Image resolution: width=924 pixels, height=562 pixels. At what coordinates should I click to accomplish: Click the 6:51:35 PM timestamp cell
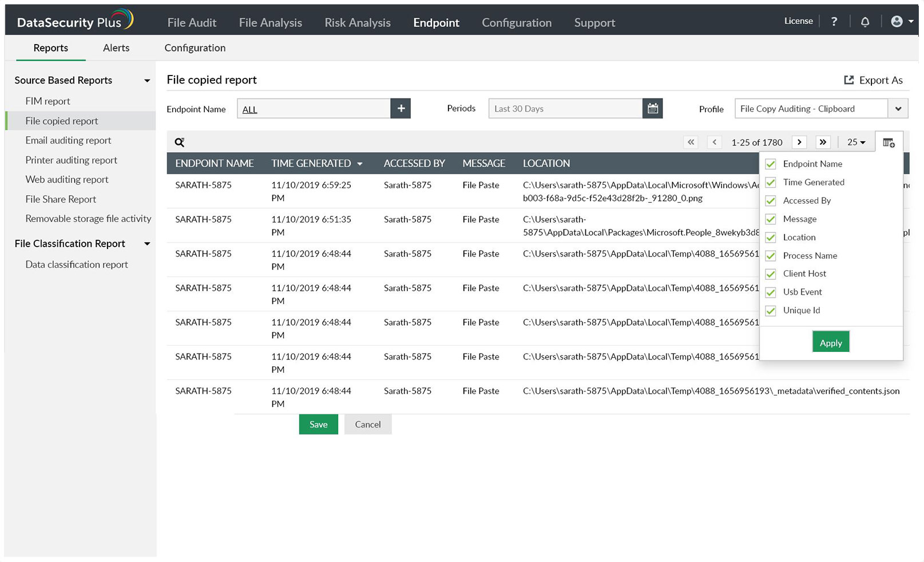(311, 225)
